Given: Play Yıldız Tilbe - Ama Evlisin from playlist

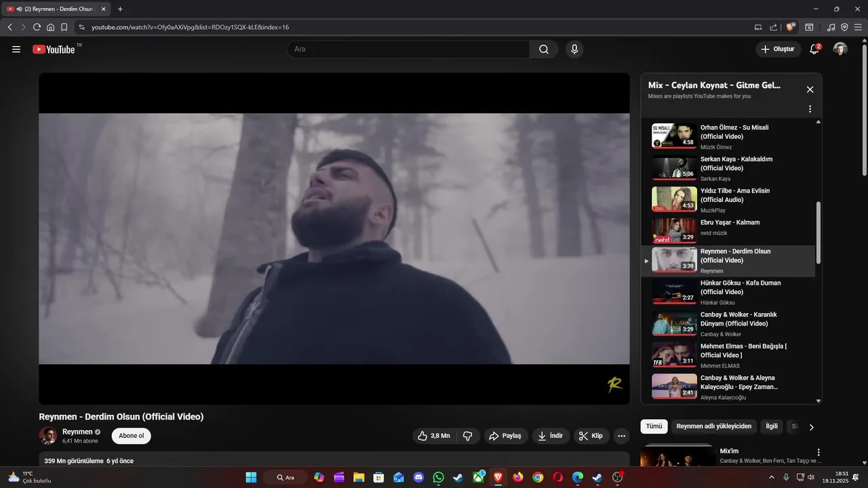Looking at the screenshot, I should (x=729, y=200).
